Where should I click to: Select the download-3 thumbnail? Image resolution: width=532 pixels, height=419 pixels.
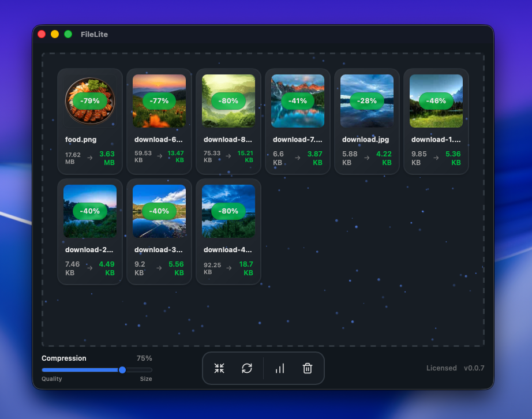159,211
